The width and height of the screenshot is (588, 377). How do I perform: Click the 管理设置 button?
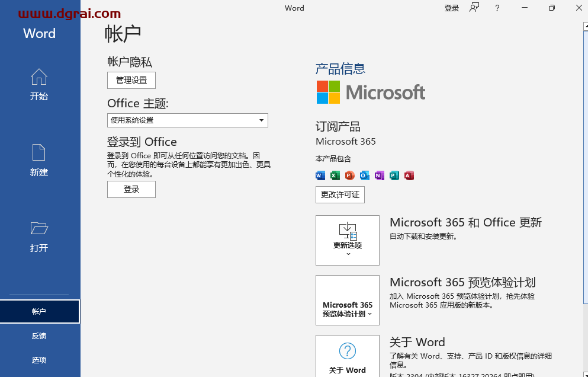pos(131,81)
